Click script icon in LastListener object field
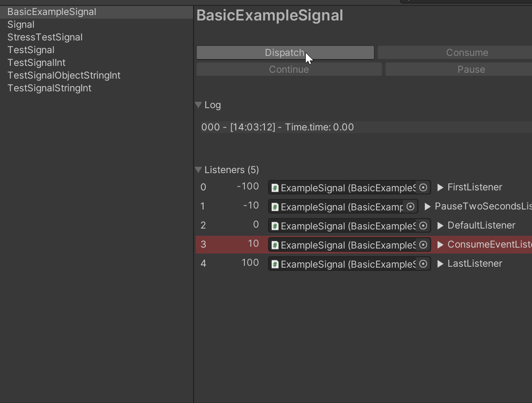This screenshot has height=403, width=532. tap(275, 264)
